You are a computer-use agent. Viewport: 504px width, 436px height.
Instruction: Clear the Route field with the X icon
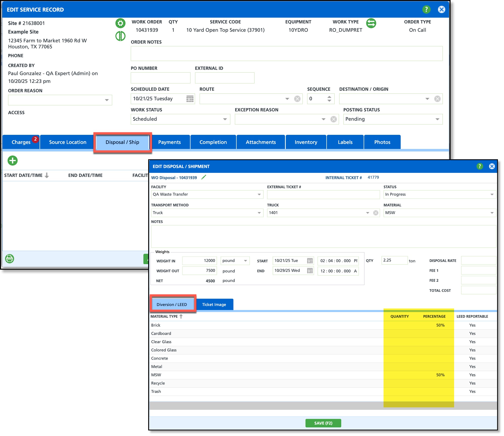point(297,99)
